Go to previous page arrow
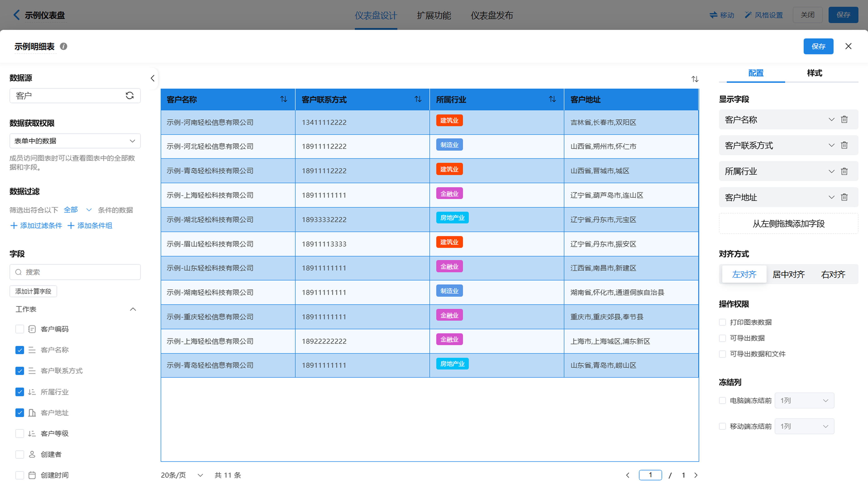The width and height of the screenshot is (868, 488). [628, 475]
